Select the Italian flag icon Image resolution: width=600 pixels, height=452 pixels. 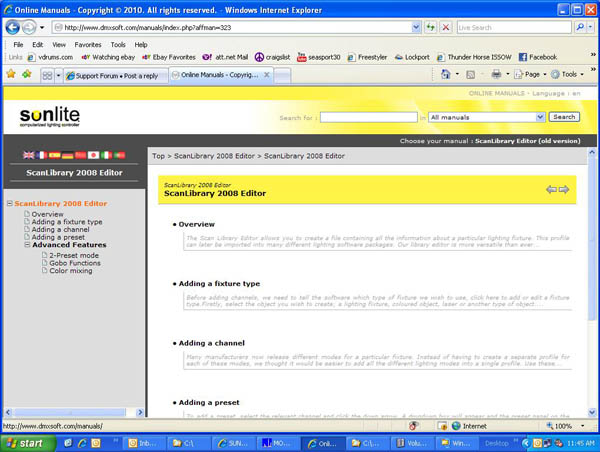pyautogui.click(x=106, y=155)
